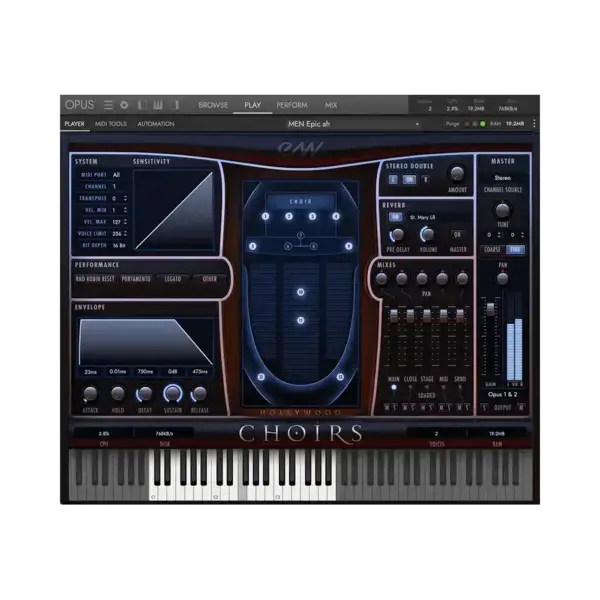This screenshot has width=600, height=600.
Task: Click the Reverb Pre-Delay knob
Action: click(398, 234)
